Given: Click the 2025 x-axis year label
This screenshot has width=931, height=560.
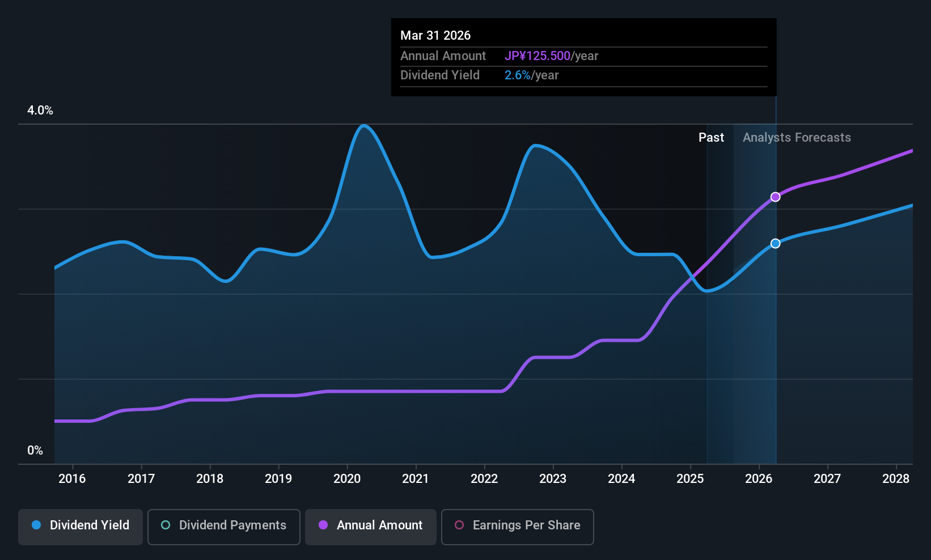Looking at the screenshot, I should (690, 479).
